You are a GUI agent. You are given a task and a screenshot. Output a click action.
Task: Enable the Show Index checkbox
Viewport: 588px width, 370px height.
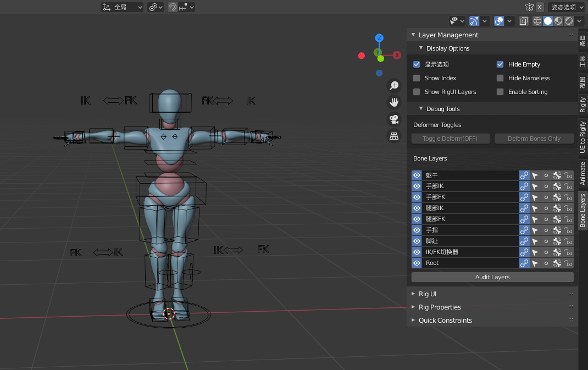coord(417,78)
